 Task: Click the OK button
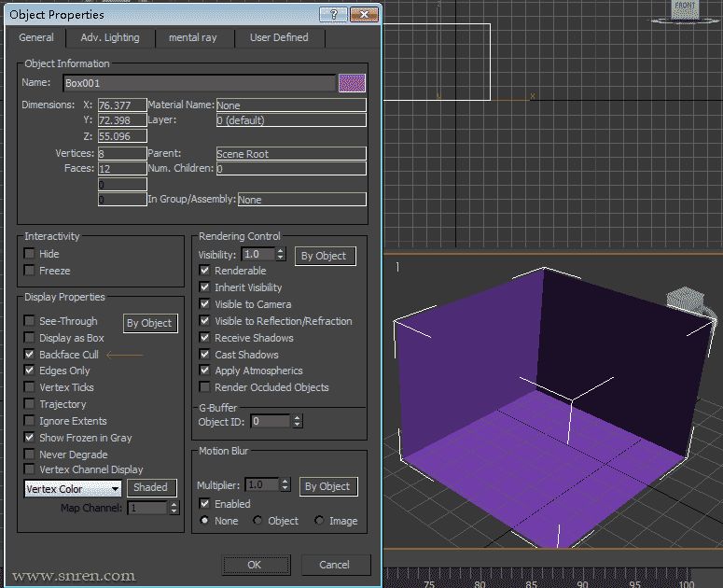[x=255, y=565]
